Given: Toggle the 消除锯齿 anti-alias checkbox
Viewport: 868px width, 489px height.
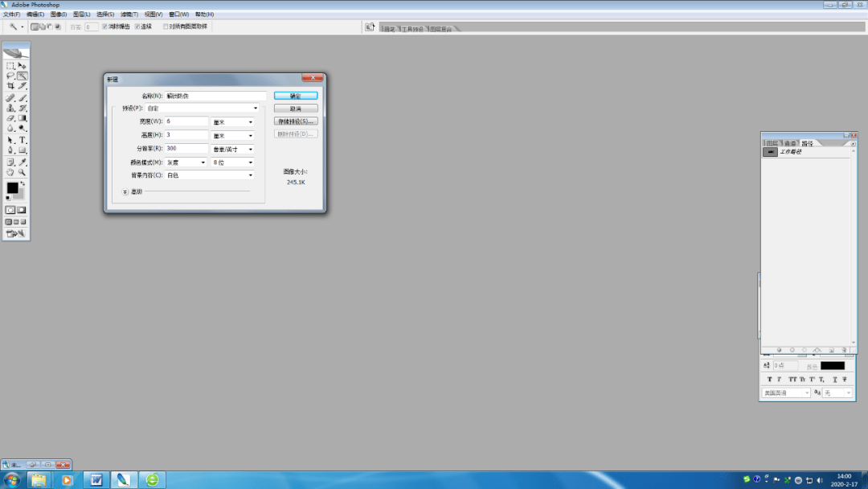Looking at the screenshot, I should (x=104, y=27).
